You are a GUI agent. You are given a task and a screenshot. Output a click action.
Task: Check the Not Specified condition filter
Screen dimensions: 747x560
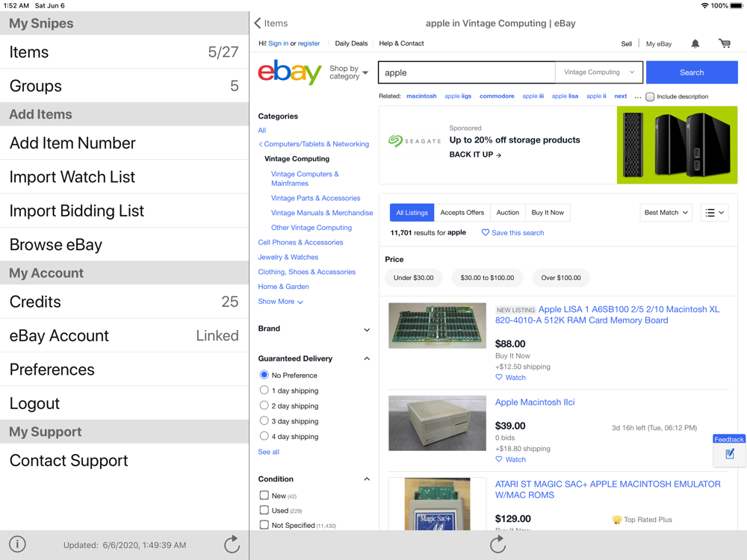click(264, 525)
